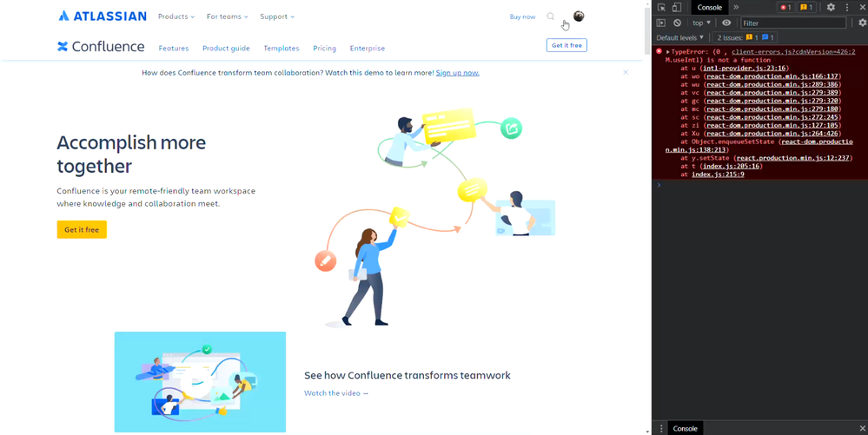This screenshot has width=868, height=435.
Task: Open react-dom.production.min.js:264:426 link
Action: (x=772, y=134)
